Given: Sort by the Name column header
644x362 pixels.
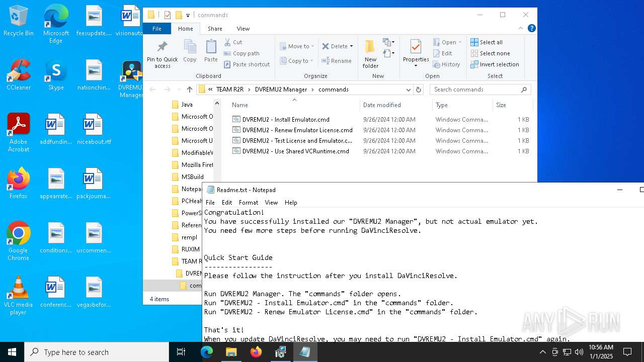Looking at the screenshot, I should (x=294, y=105).
